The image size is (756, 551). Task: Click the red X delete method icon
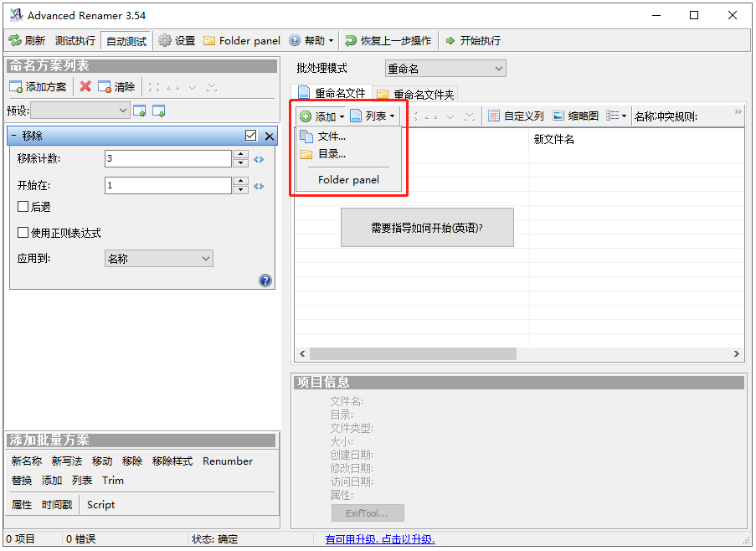coord(85,87)
